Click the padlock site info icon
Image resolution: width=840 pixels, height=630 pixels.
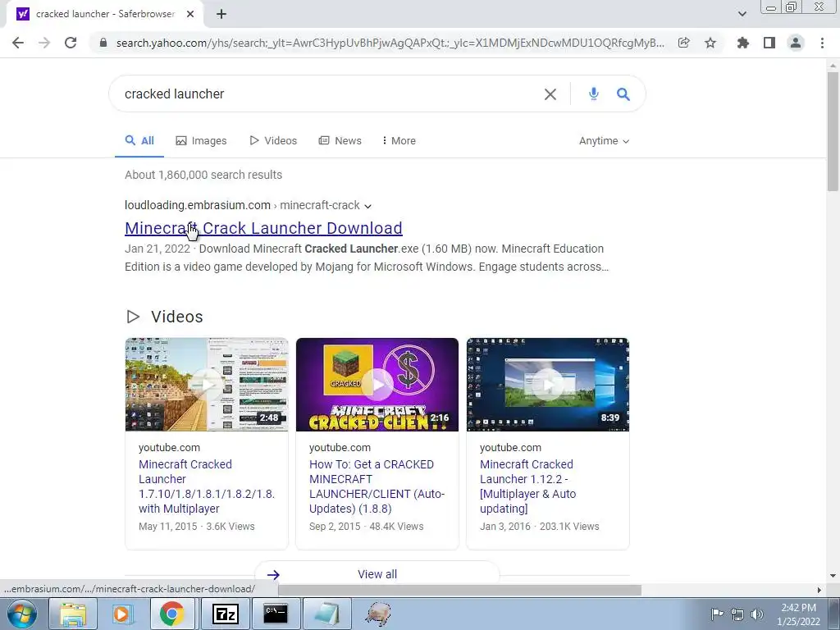[x=103, y=43]
